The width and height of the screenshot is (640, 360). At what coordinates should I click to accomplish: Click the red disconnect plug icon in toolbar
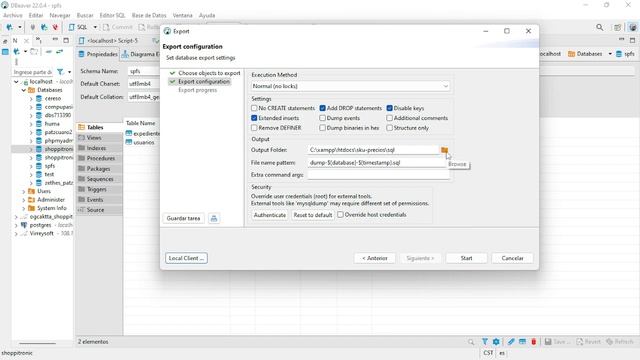(55, 27)
